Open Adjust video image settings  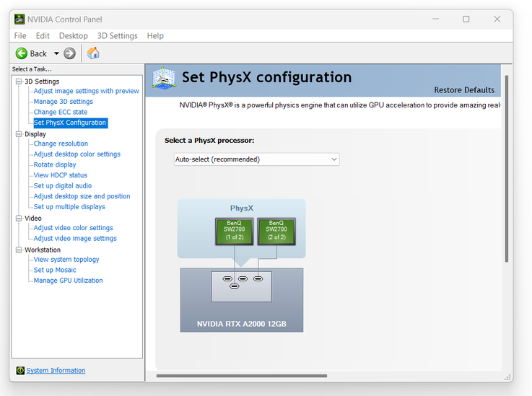click(x=75, y=238)
